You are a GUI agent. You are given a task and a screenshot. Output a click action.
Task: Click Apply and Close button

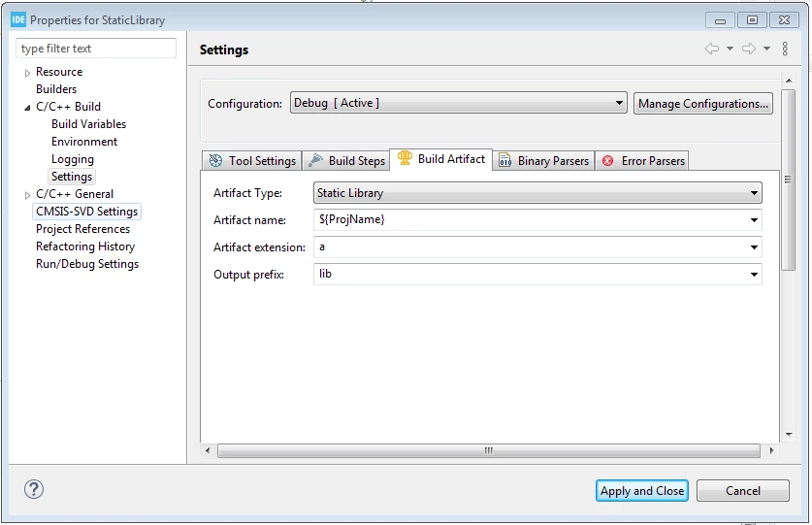(642, 490)
